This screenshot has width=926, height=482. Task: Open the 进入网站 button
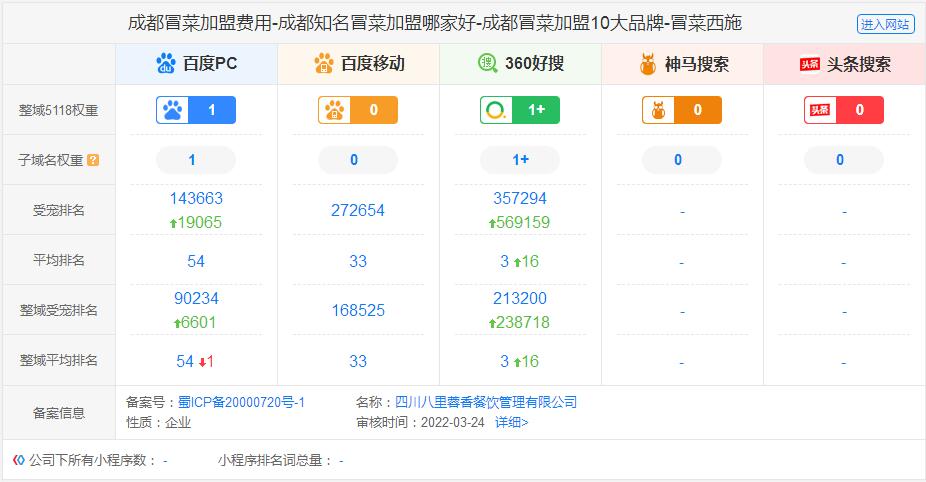(x=885, y=24)
